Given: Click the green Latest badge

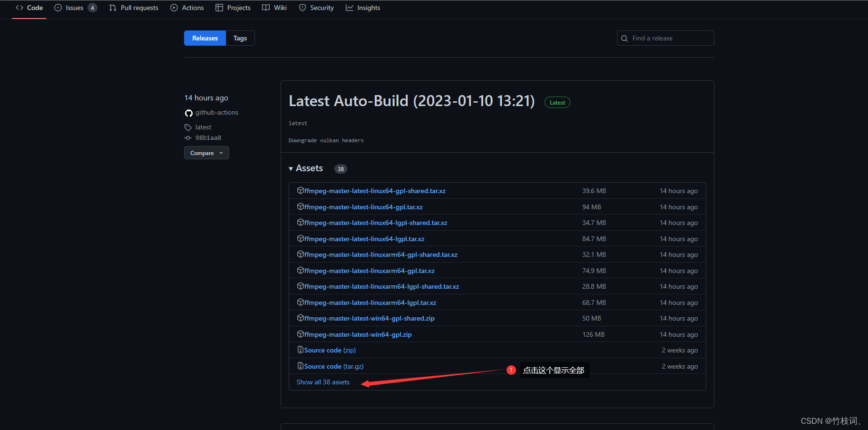Looking at the screenshot, I should (x=557, y=102).
